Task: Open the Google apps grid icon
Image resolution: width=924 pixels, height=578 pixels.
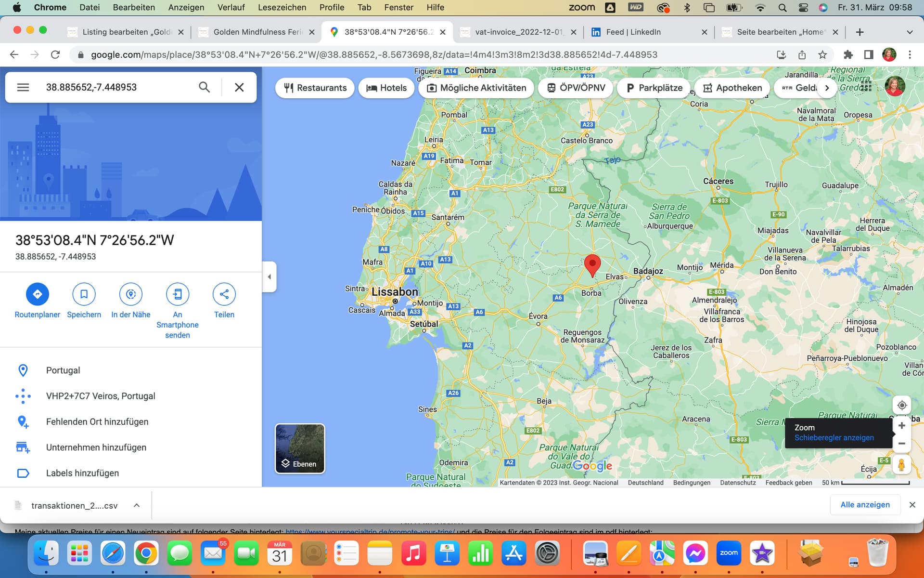Action: pos(866,87)
